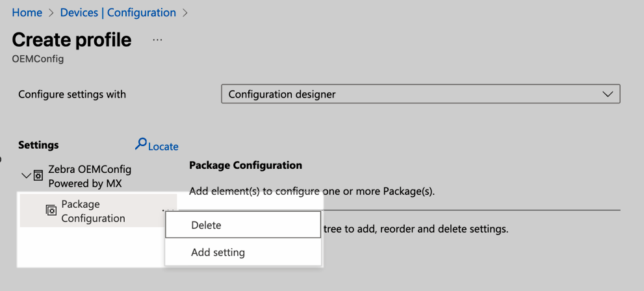Click the Zebra OEMConfig settings icon
This screenshot has width=644, height=291.
click(38, 175)
